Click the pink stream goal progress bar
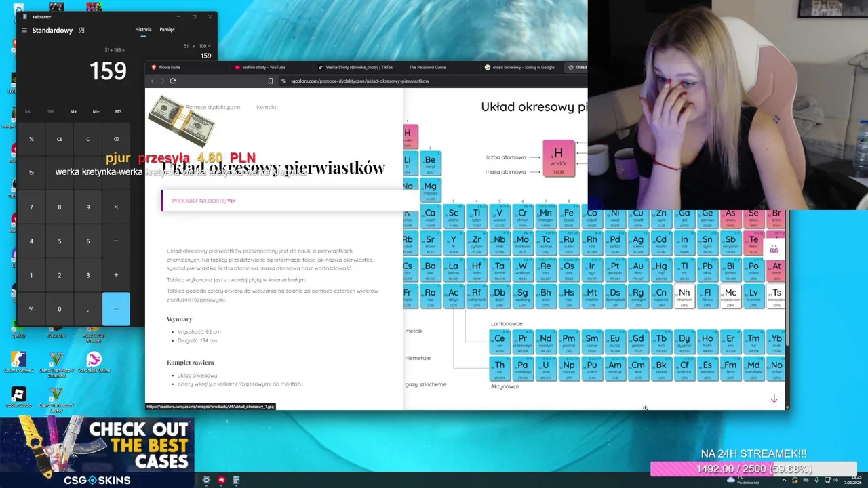 [x=753, y=469]
